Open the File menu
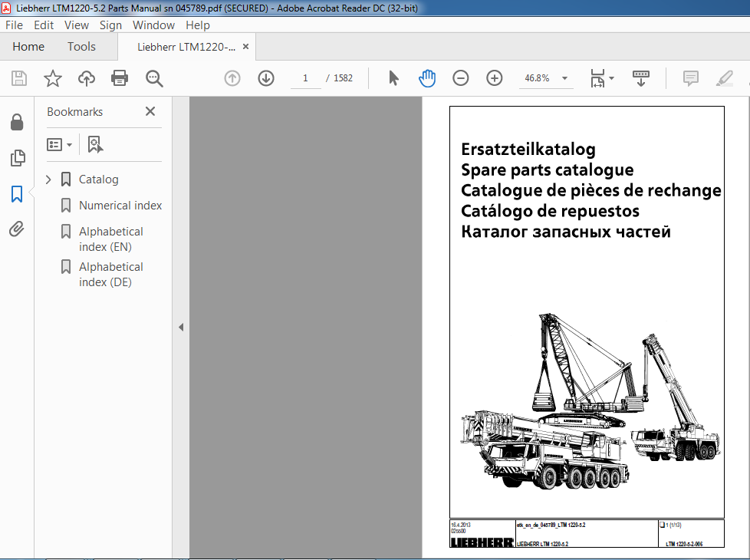This screenshot has height=560, width=750. click(x=14, y=25)
